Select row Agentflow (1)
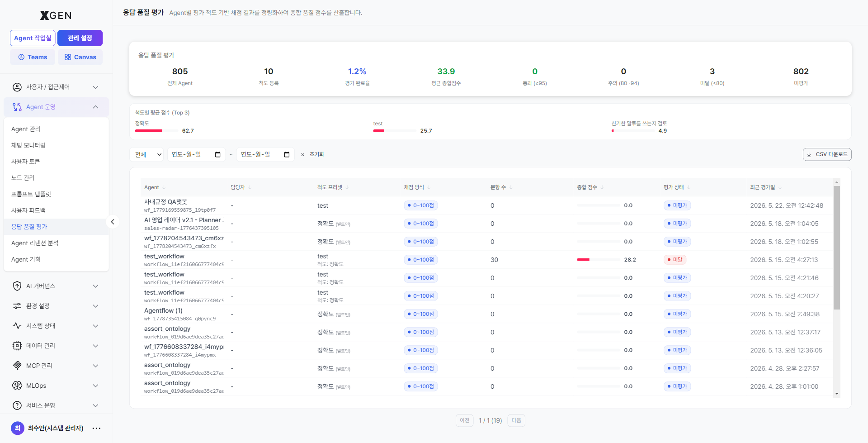The image size is (868, 443). tap(487, 314)
